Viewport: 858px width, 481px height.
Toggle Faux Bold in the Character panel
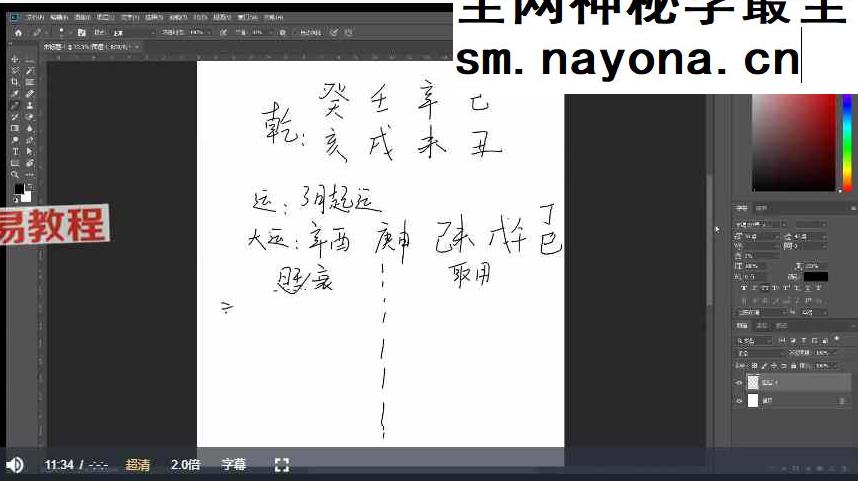[744, 288]
